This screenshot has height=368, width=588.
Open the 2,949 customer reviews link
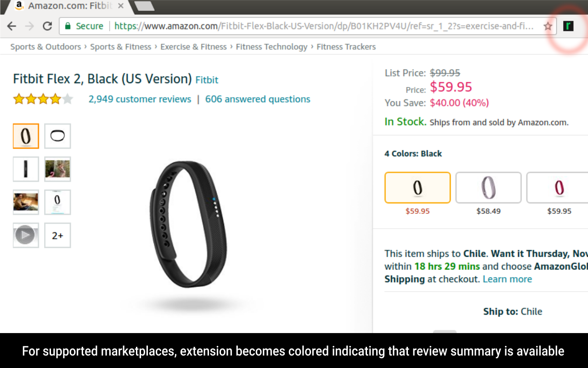[x=140, y=99]
